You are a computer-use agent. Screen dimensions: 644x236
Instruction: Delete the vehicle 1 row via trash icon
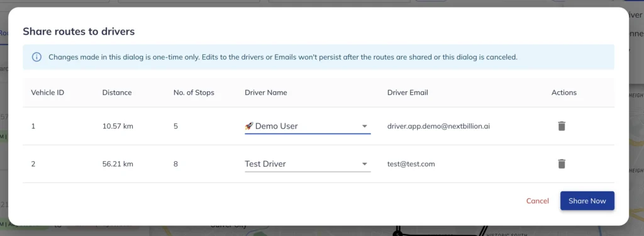562,126
